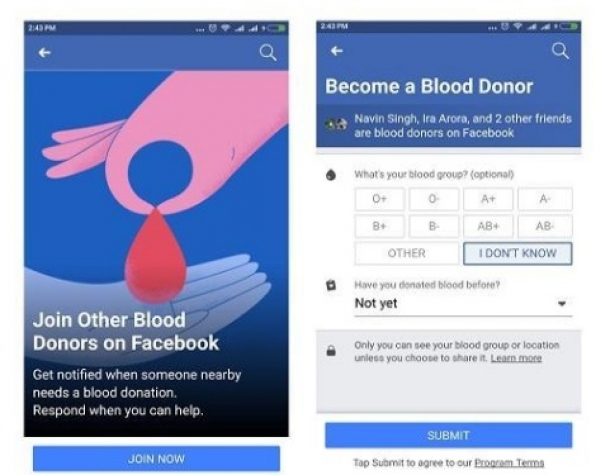This screenshot has width=610, height=475.
Task: Tap the blood drop icon beside blood group question
Action: pyautogui.click(x=331, y=175)
